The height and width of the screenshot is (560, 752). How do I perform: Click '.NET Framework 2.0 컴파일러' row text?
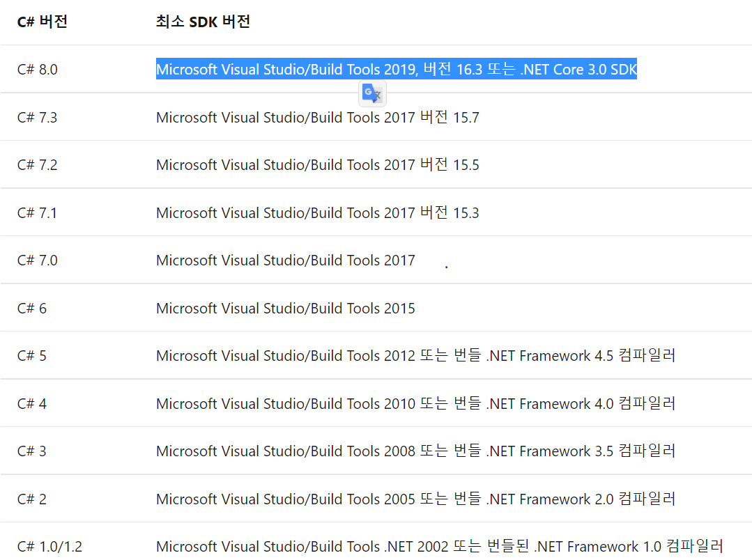point(416,499)
